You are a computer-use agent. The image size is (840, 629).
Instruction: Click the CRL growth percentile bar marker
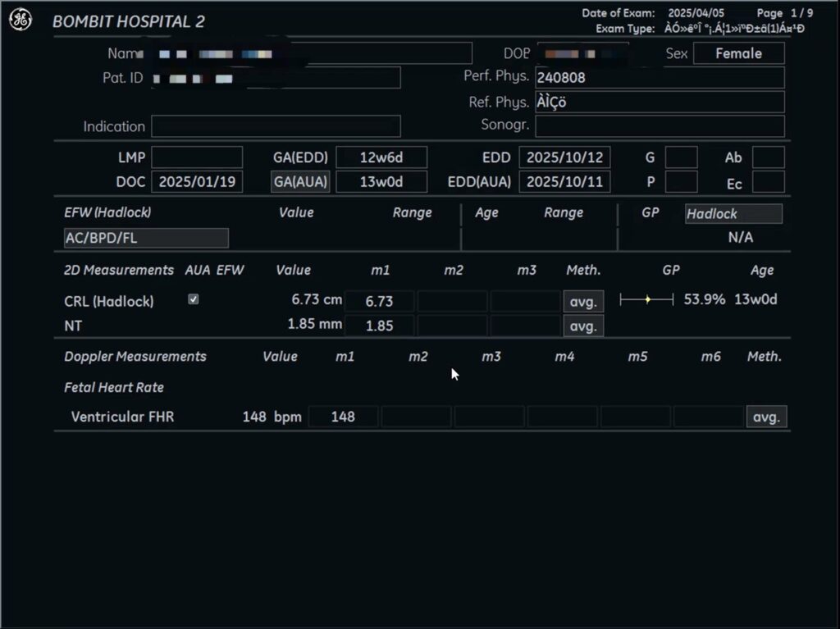pos(647,300)
